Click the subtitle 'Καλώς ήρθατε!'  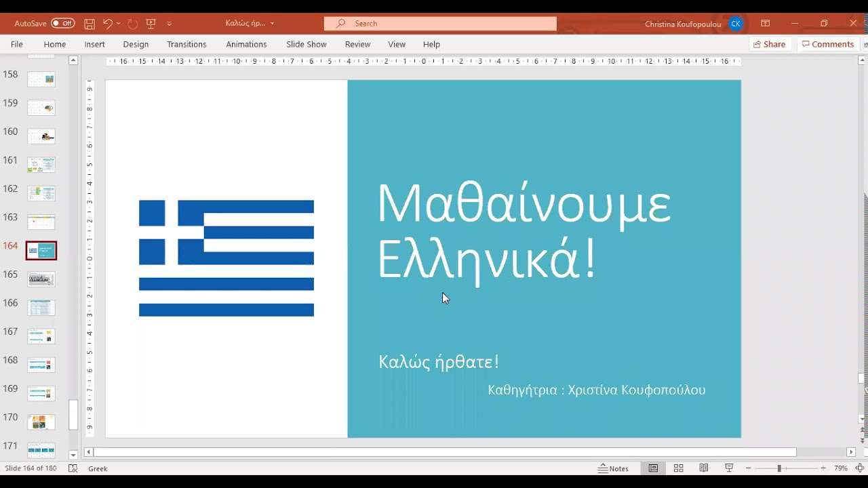tap(439, 361)
